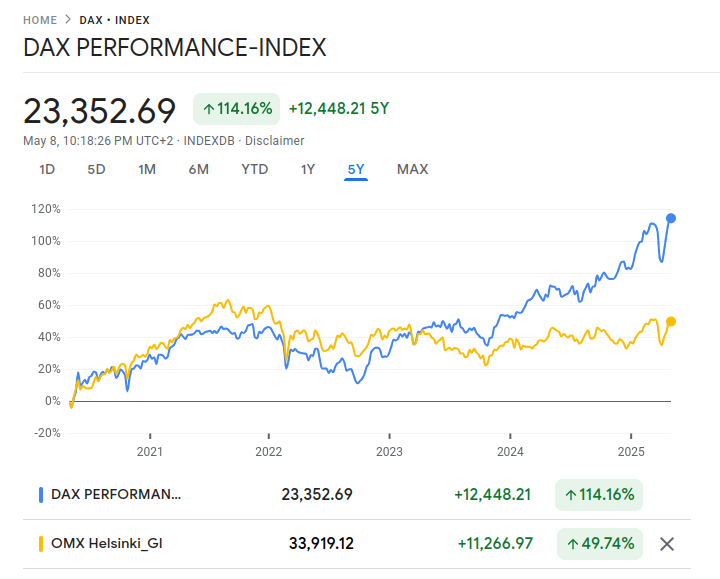This screenshot has width=720, height=579.
Task: Go to HOME via the breadcrumb
Action: [x=40, y=20]
